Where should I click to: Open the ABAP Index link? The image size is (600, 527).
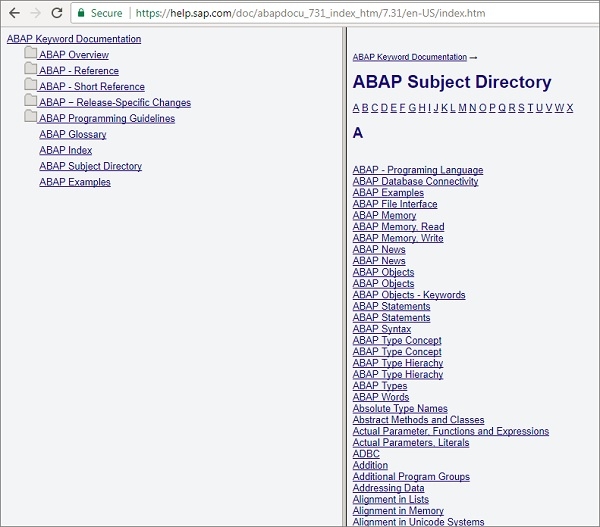65,150
